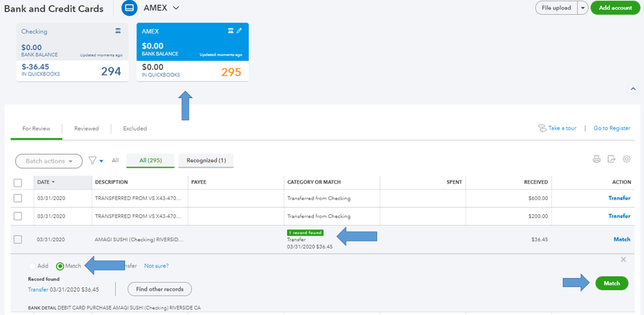Image resolution: width=644 pixels, height=315 pixels.
Task: Open table settings gear icon
Action: tap(627, 159)
